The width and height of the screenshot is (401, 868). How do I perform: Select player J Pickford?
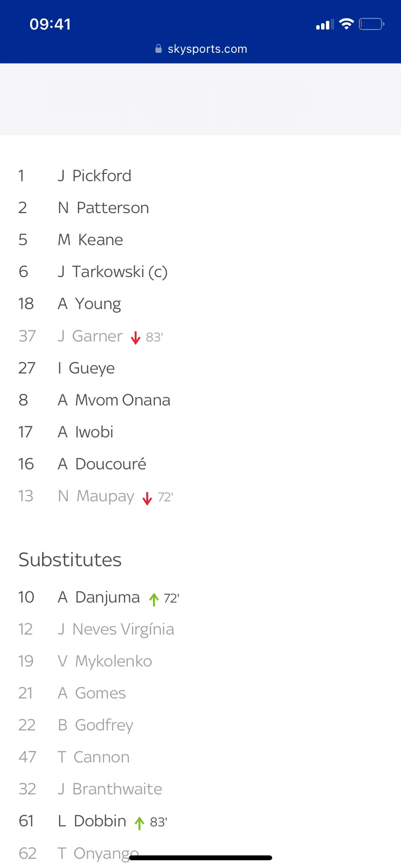[95, 176]
